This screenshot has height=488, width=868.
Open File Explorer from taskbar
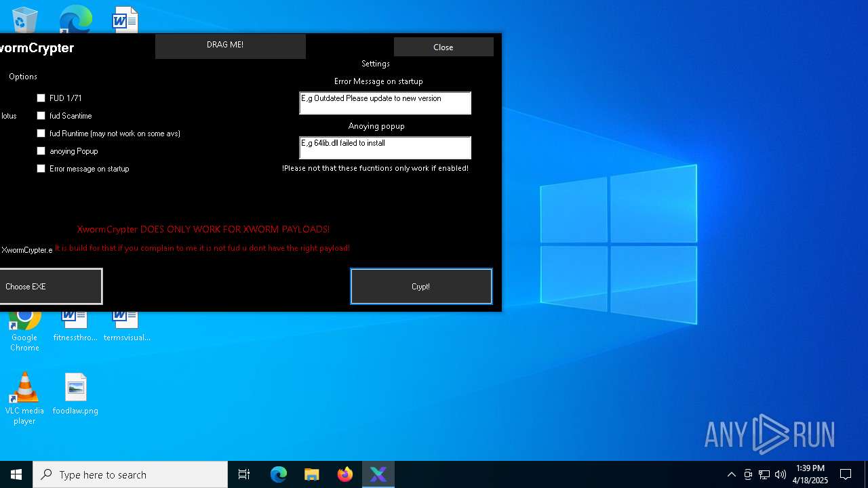312,474
